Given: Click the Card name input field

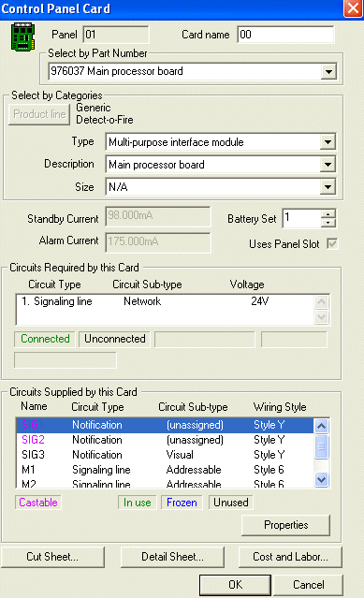Looking at the screenshot, I should pos(285,35).
